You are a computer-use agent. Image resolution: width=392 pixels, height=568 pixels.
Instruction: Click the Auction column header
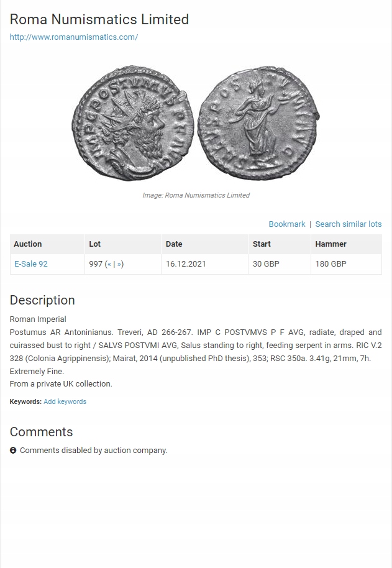pyautogui.click(x=28, y=244)
